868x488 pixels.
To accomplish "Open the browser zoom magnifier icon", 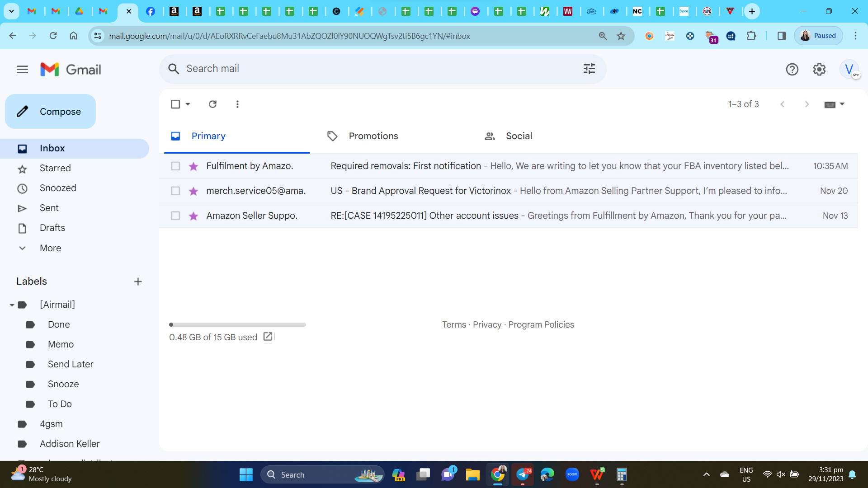I will click(603, 36).
